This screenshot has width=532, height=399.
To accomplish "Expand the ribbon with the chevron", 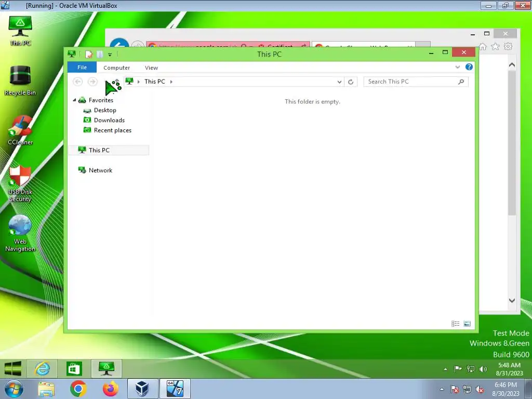I will [x=457, y=67].
